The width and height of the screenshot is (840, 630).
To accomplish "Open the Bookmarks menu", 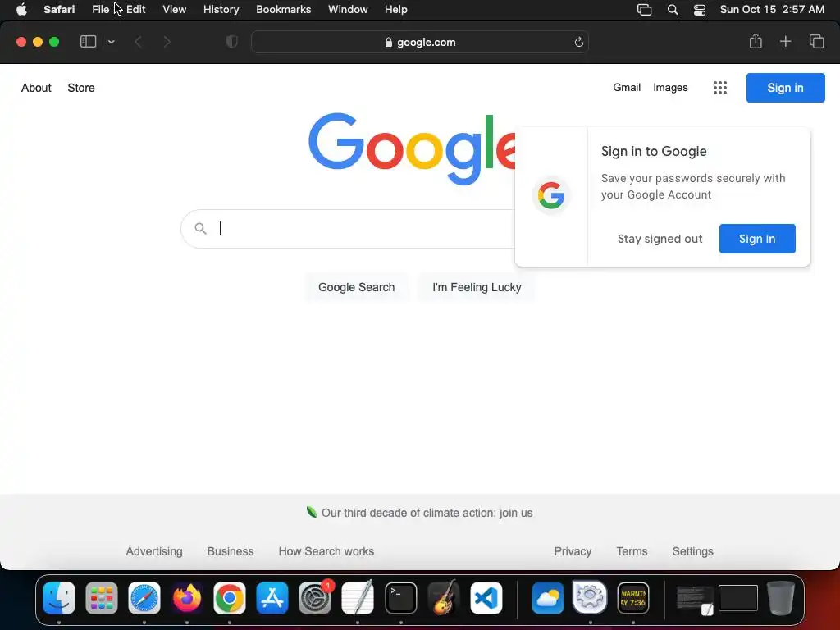I will [x=283, y=10].
